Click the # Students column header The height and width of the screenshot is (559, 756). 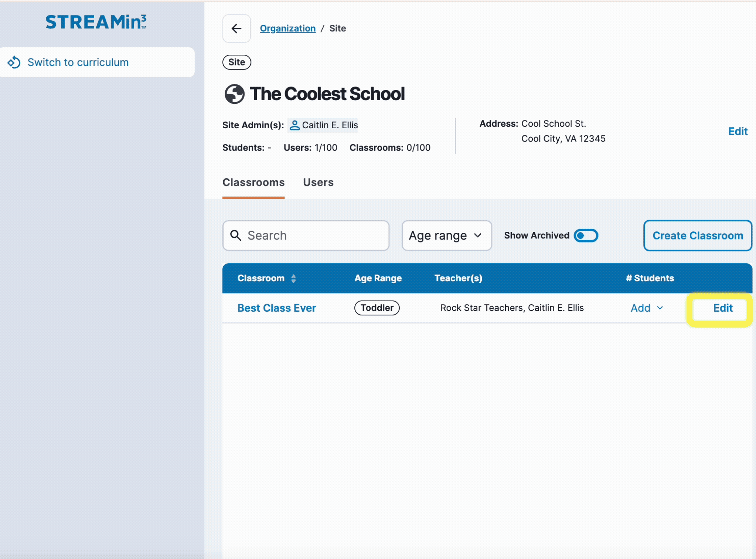point(650,278)
